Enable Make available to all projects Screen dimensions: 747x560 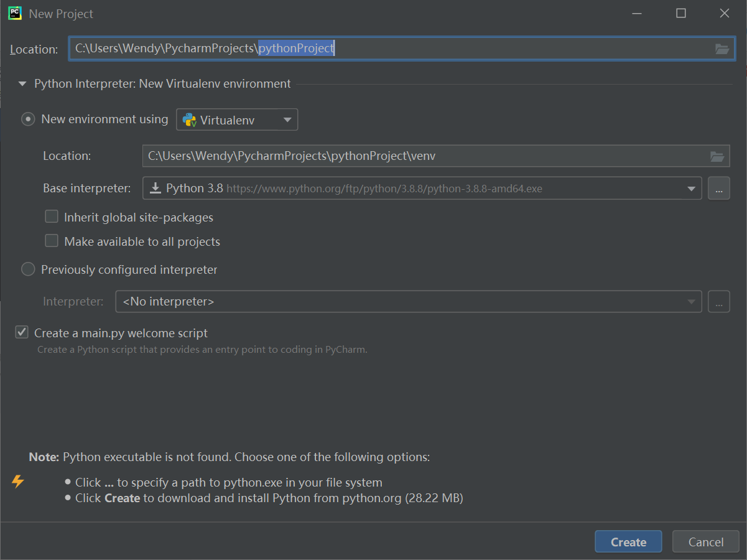tap(52, 241)
